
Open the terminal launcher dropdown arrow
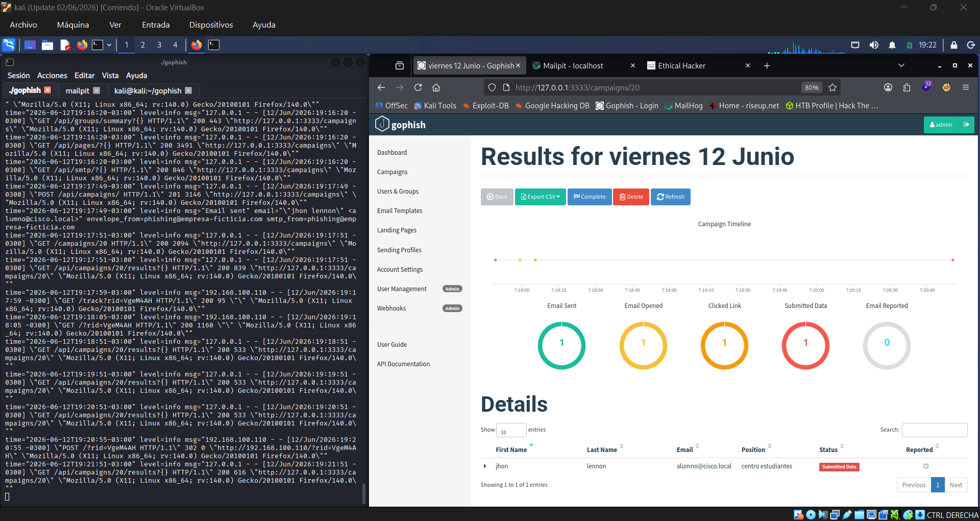pos(109,45)
